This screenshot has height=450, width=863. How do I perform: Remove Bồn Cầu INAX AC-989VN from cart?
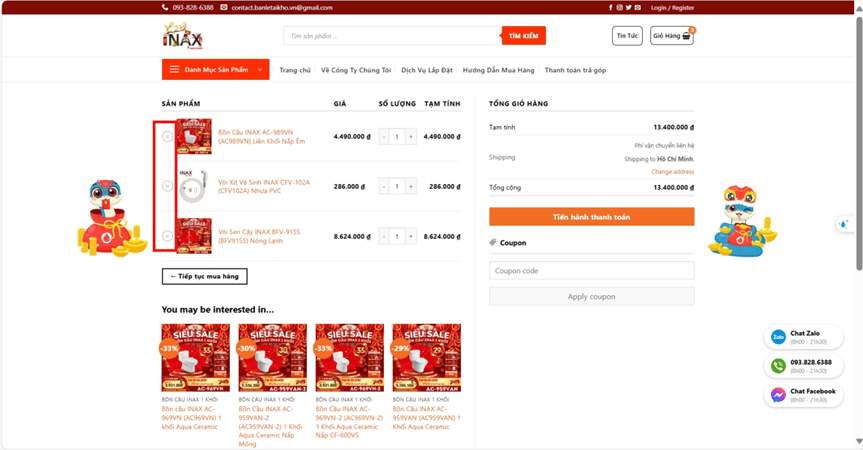pos(167,137)
